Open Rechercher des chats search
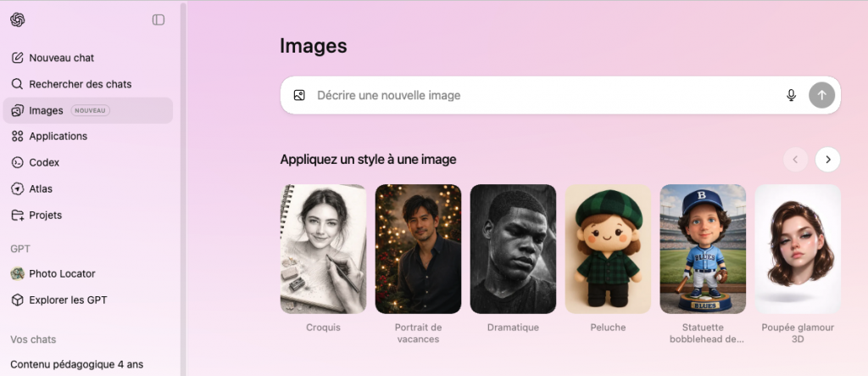 (80, 84)
